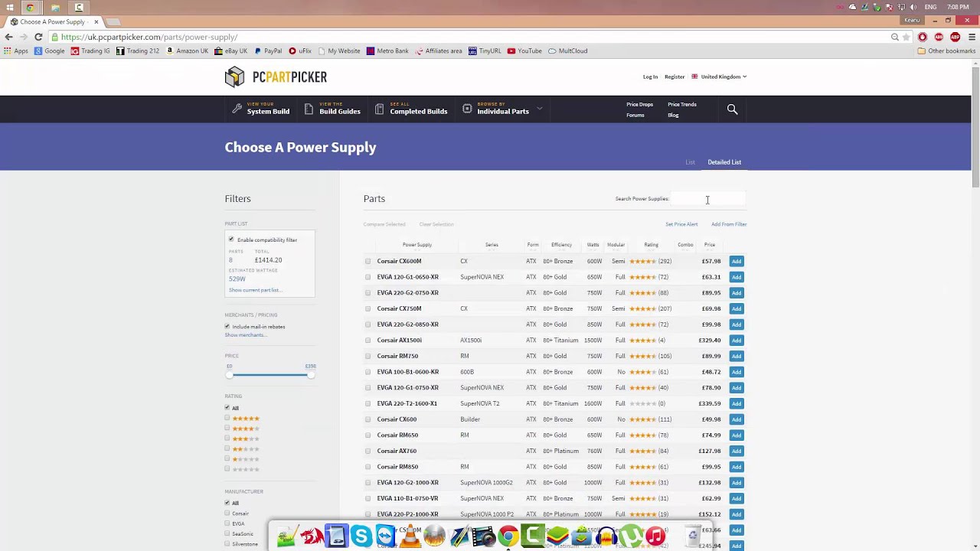The image size is (980, 551).
Task: Select the Corsair RM750 row checkbox
Action: (368, 356)
